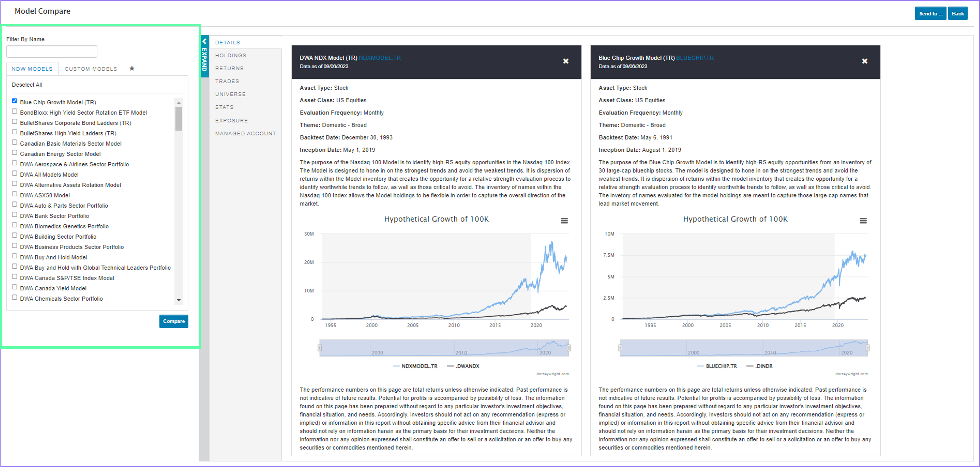
Task: Check DWA Bank Sector Portfolio
Action: pyautogui.click(x=14, y=214)
